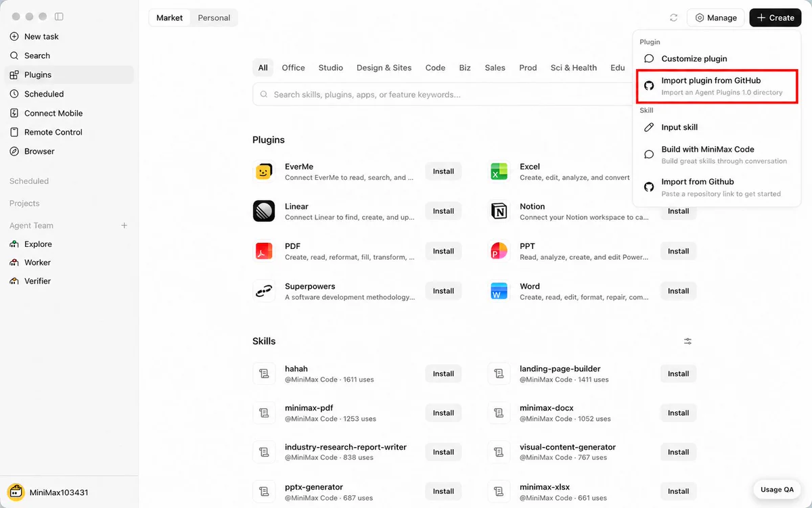
Task: Click the EverMe plugin icon
Action: click(x=264, y=172)
